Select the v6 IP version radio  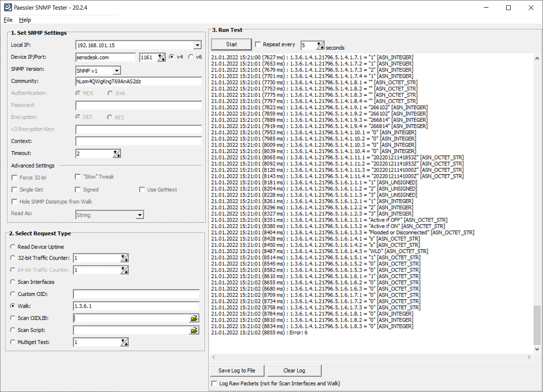[191, 57]
